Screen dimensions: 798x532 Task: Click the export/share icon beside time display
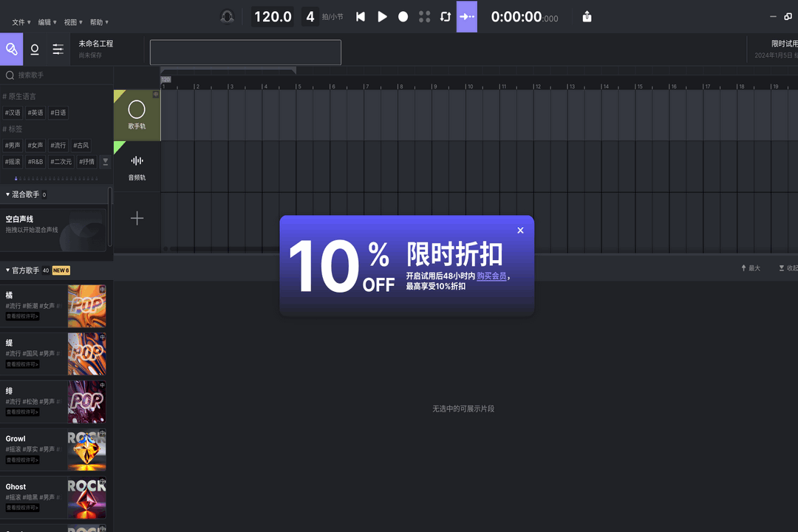pos(586,16)
